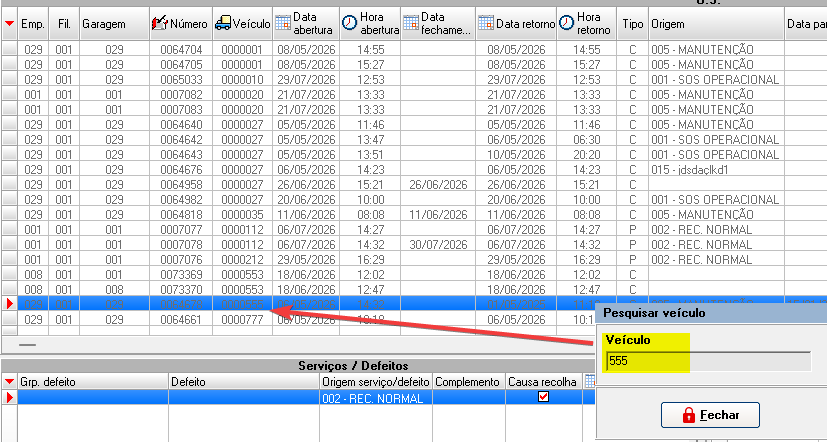Select row with Número 0064982
The width and height of the screenshot is (827, 442).
[414, 200]
